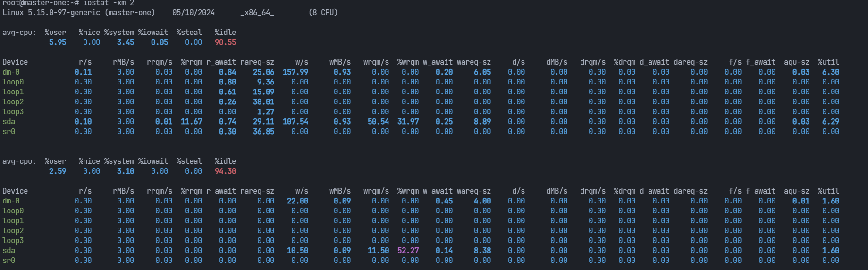Click the loop1 rareq-sz value 15.09
This screenshot has height=270, width=868.
(x=263, y=92)
